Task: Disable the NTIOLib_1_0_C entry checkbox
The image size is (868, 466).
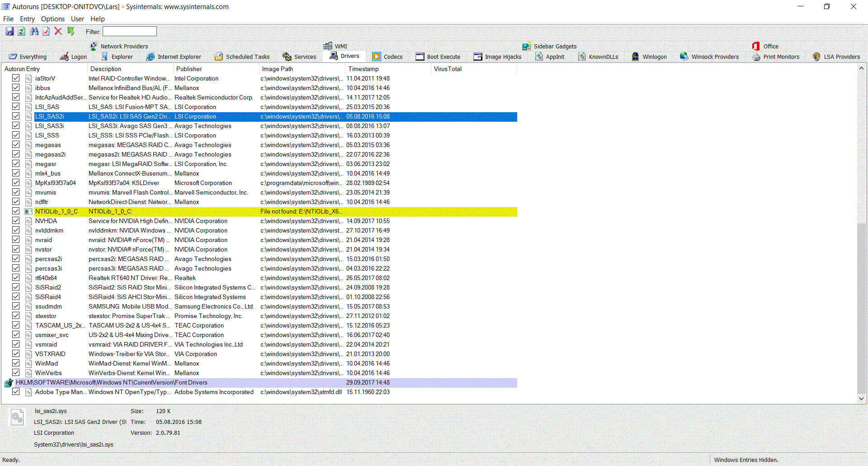Action: tap(16, 211)
